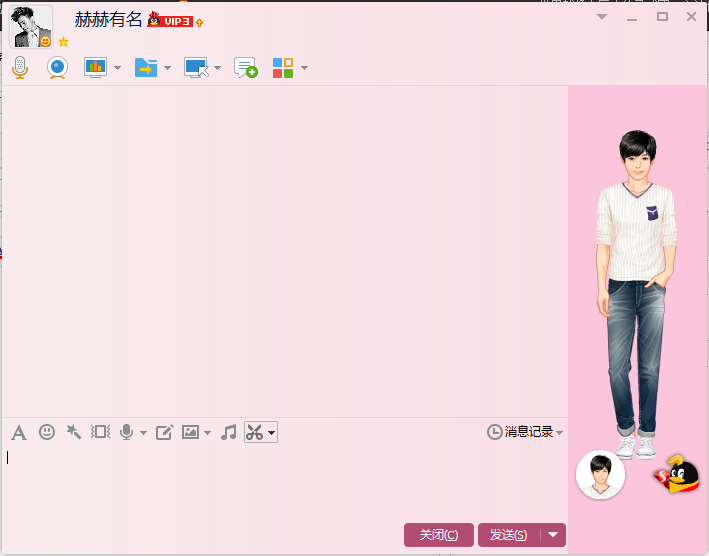
Task: Click the send file folder icon
Action: coord(146,68)
